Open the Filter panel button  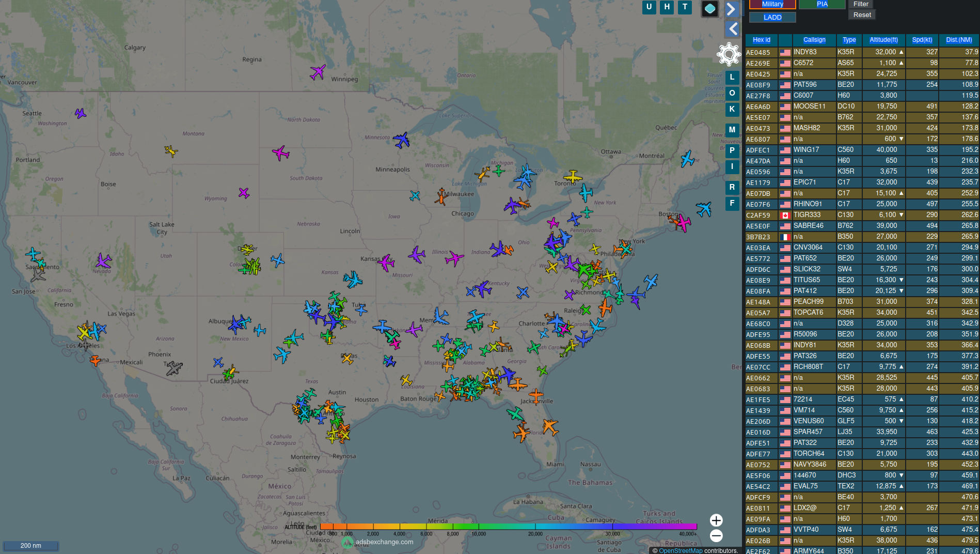[861, 4]
